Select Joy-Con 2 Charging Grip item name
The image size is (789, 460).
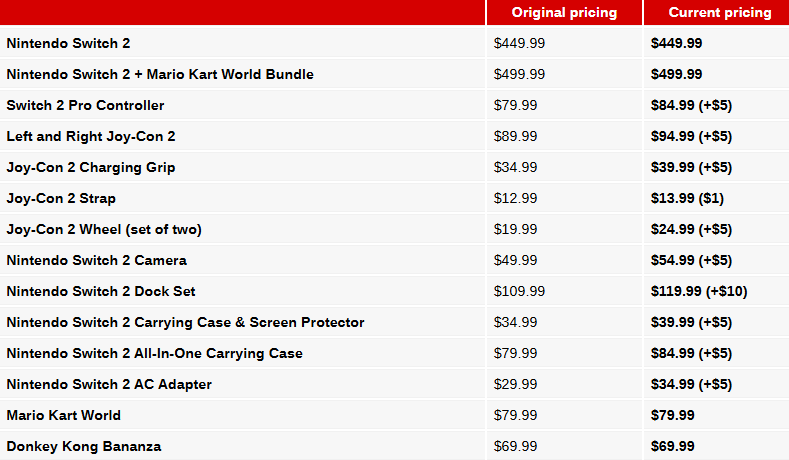pyautogui.click(x=91, y=168)
